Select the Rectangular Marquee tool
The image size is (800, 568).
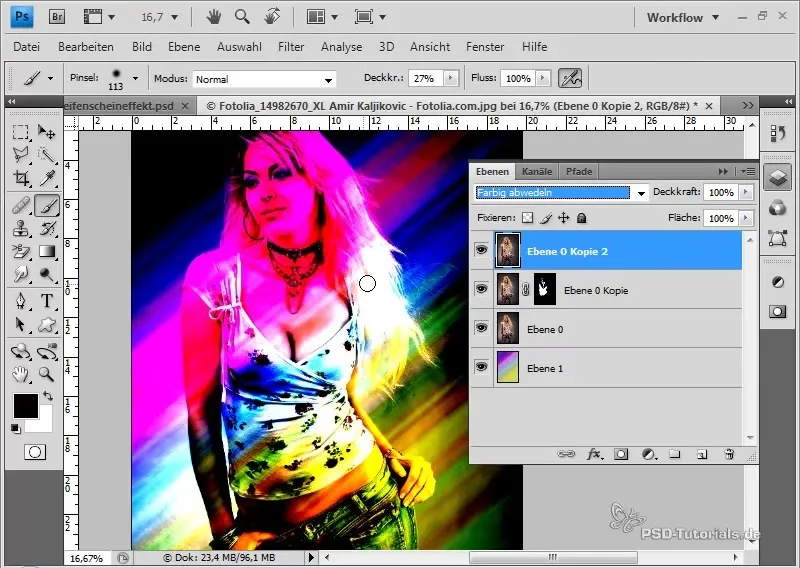click(20, 132)
